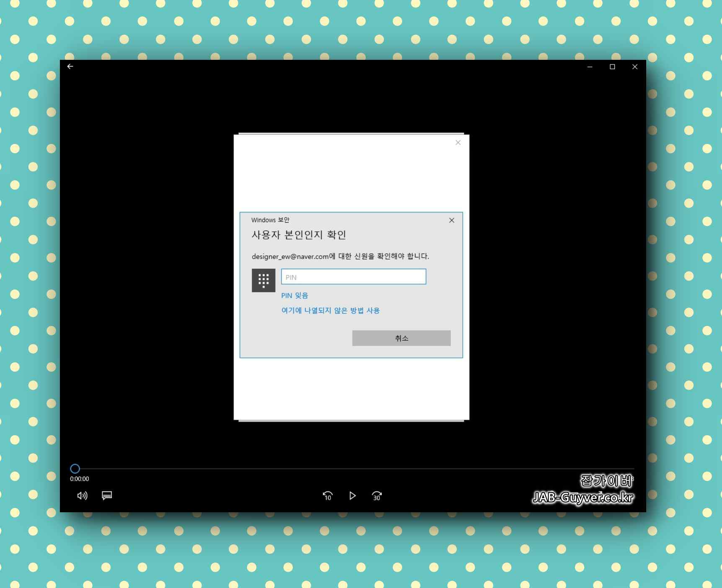Mute audio with the volume speaker icon
The height and width of the screenshot is (588, 722).
(x=83, y=496)
